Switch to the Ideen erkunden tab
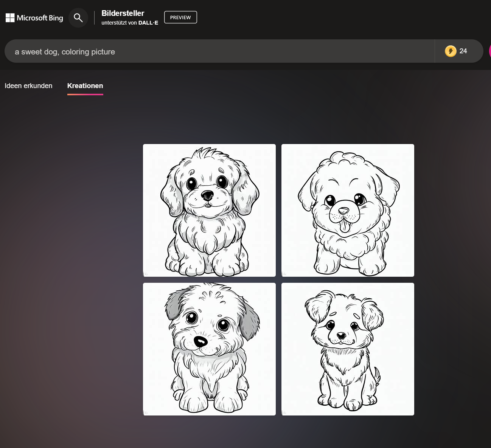This screenshot has width=491, height=448. tap(28, 86)
